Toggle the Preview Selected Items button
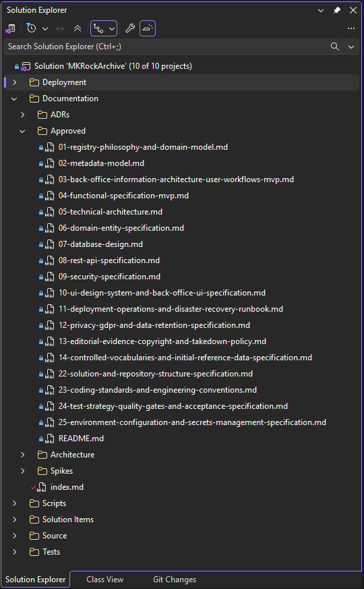The width and height of the screenshot is (364, 589). click(148, 28)
